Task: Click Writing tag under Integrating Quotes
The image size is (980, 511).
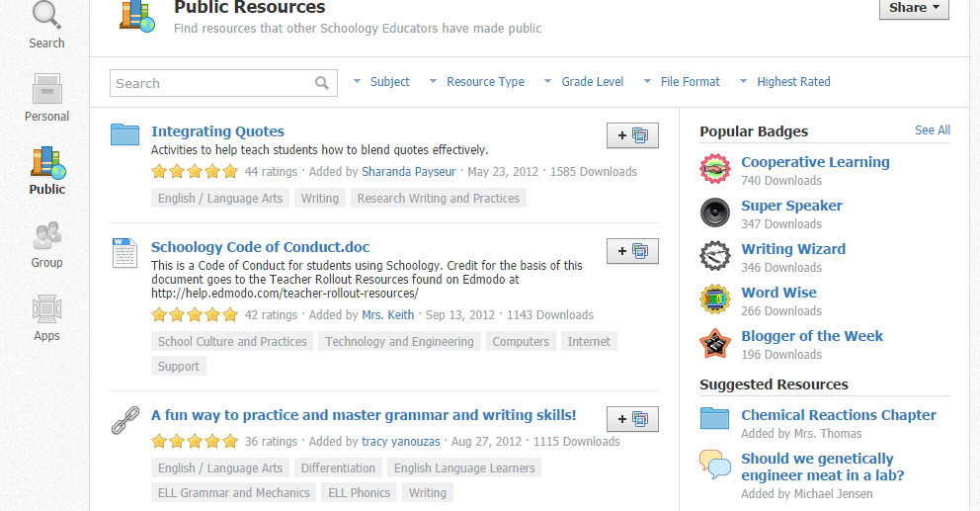Action: point(319,199)
